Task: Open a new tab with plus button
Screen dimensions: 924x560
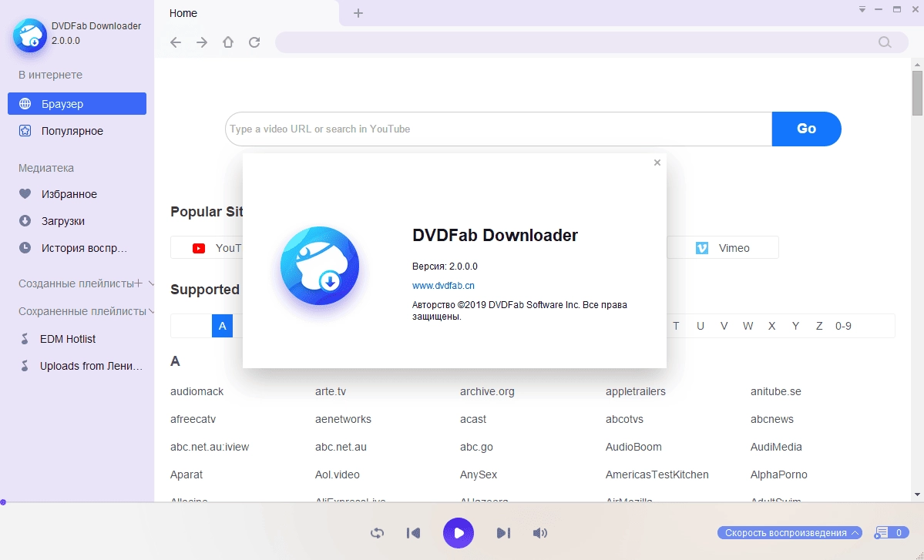Action: 358,13
